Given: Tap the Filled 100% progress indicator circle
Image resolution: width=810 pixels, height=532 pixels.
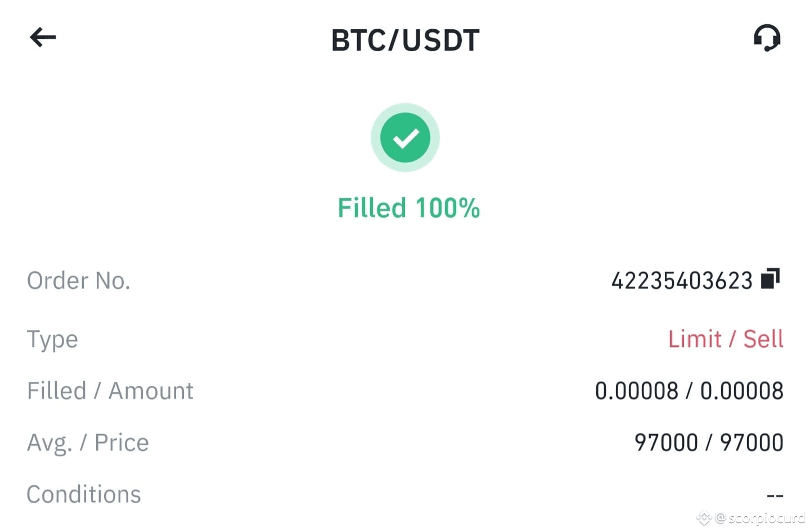Looking at the screenshot, I should point(405,137).
